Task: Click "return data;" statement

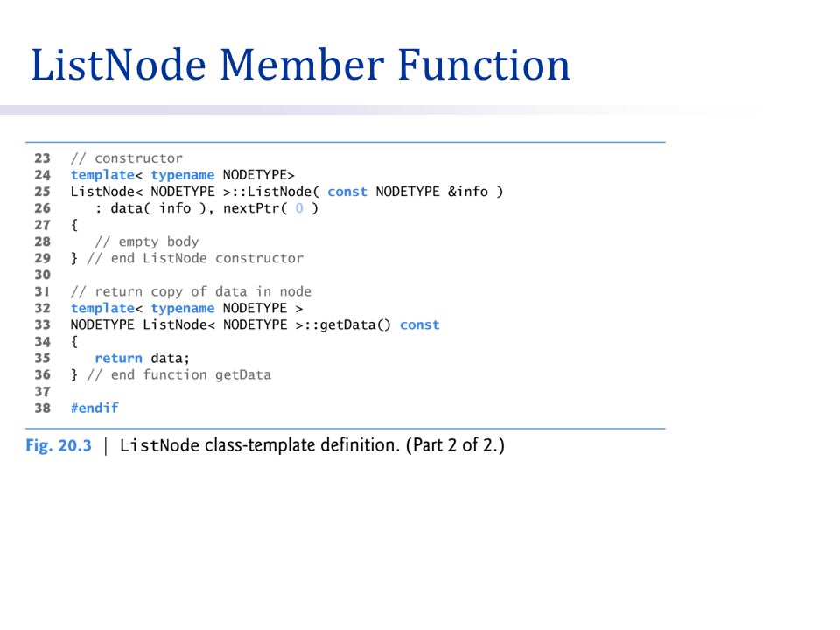Action: [142, 359]
